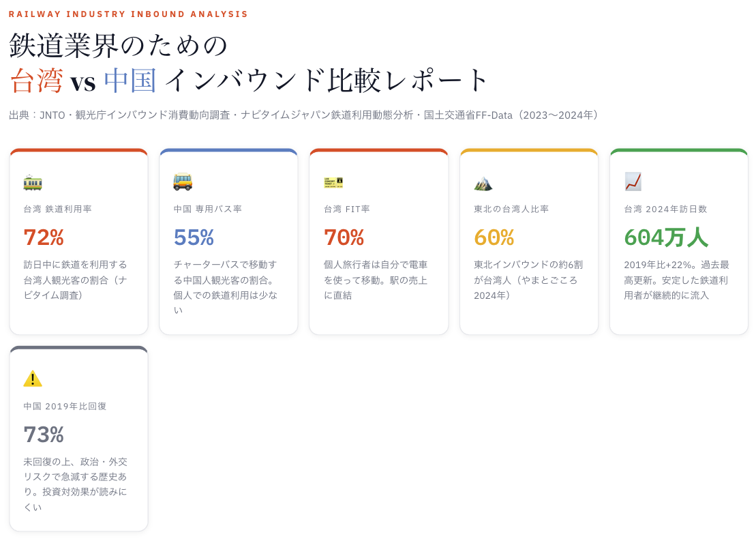Viewport: 756px width, 539px height.
Task: Click the 55% charter bus figure
Action: pyautogui.click(x=194, y=237)
